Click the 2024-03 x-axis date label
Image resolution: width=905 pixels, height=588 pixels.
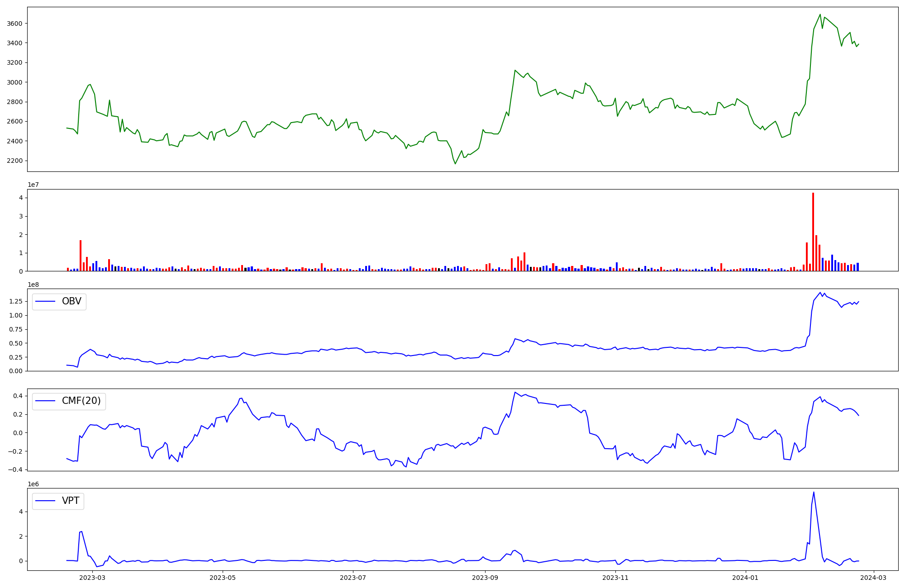873,578
